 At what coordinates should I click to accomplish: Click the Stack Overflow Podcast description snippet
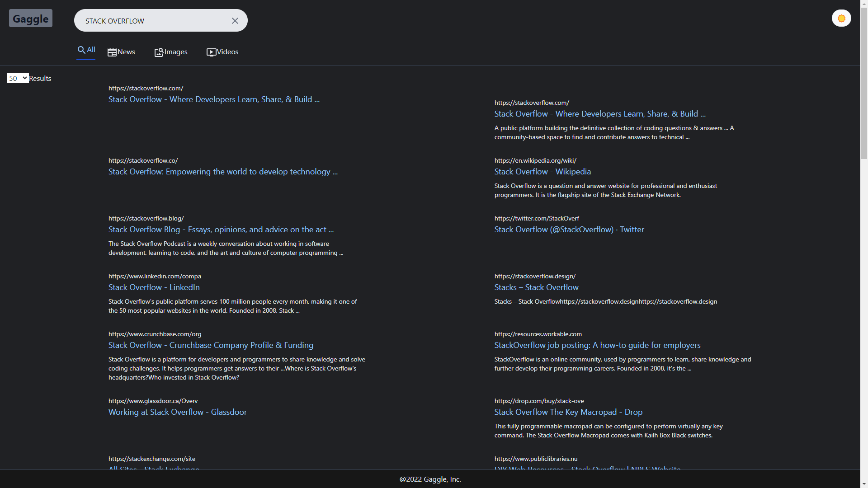226,248
